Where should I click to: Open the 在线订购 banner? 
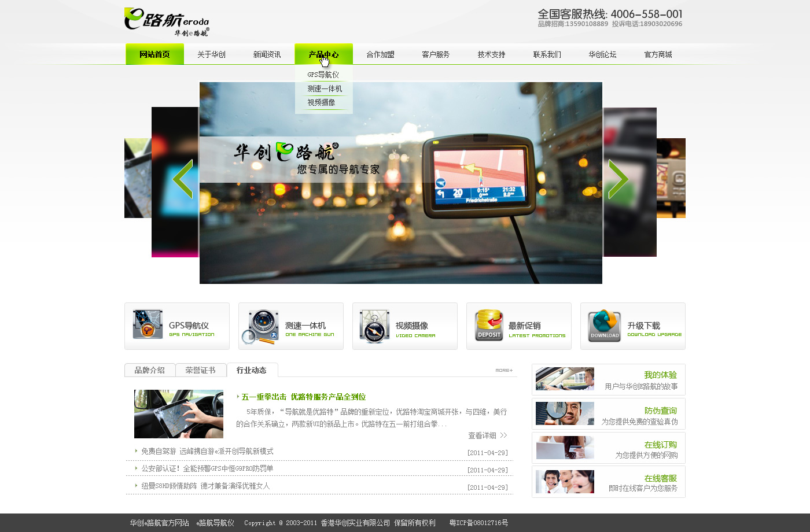(x=608, y=448)
